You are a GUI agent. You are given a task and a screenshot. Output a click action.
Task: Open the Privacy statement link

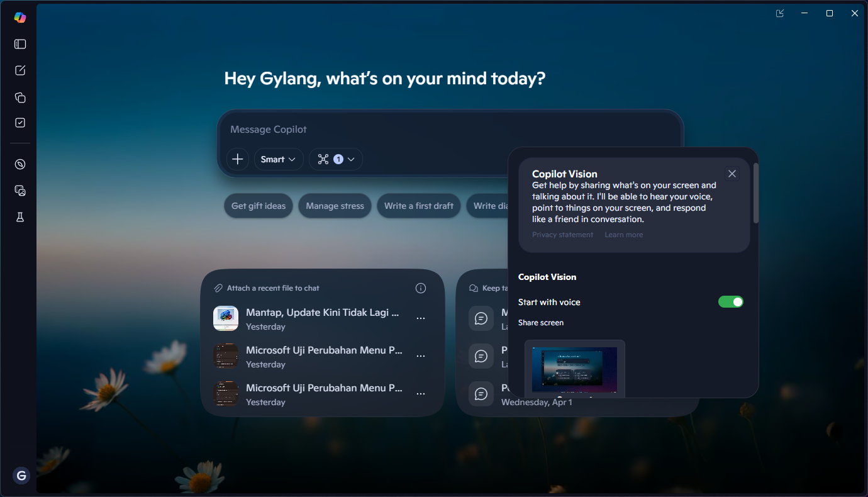pyautogui.click(x=562, y=235)
